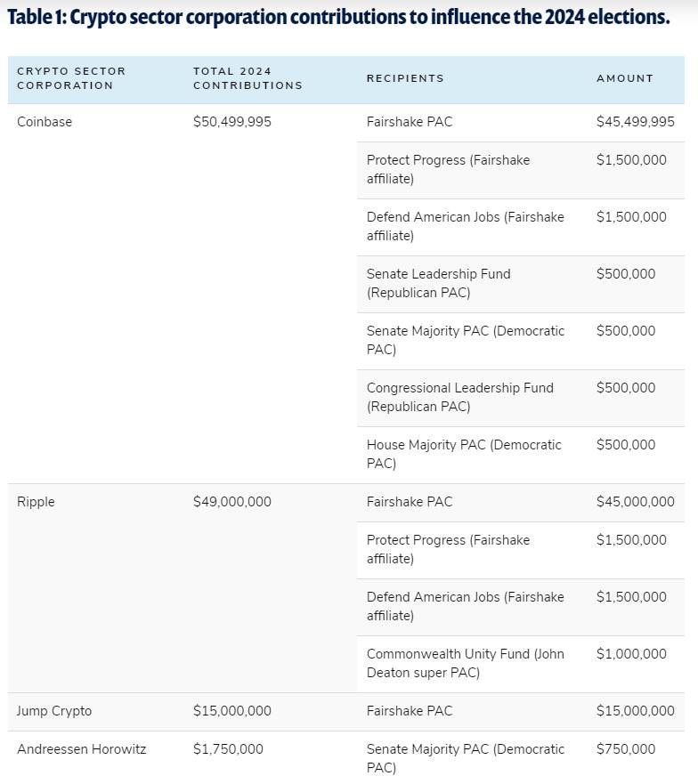The height and width of the screenshot is (784, 698).
Task: Click the 'TOTAL 2024 CONTRIBUTIONS' column header
Action: (248, 78)
